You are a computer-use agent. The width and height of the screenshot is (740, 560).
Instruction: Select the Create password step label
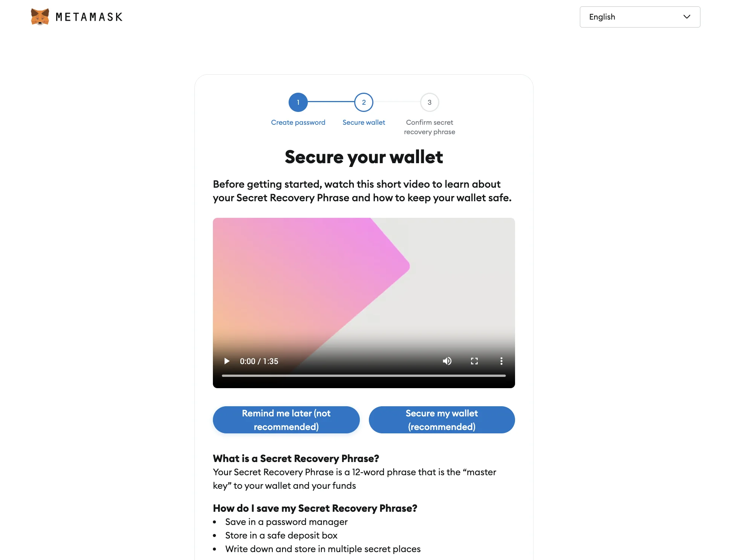pos(298,122)
